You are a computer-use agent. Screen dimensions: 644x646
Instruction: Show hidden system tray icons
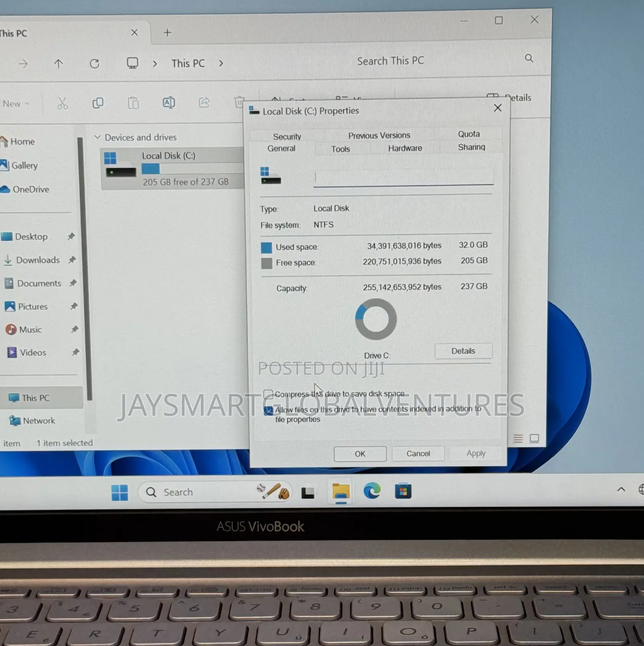click(x=621, y=489)
